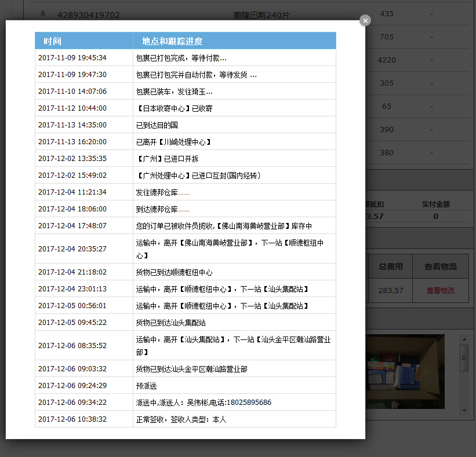Select the row 已到达目的国
Image resolution: width=476 pixels, height=457 pixels.
click(x=234, y=125)
